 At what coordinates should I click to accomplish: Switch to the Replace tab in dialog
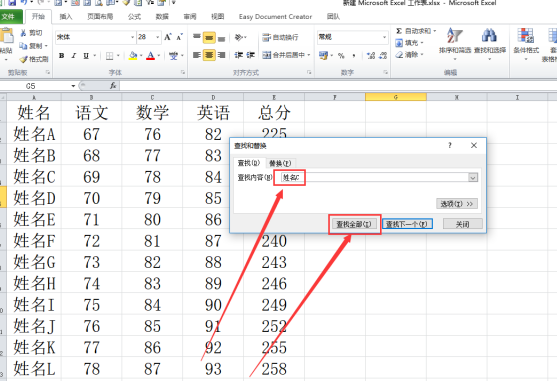point(280,163)
